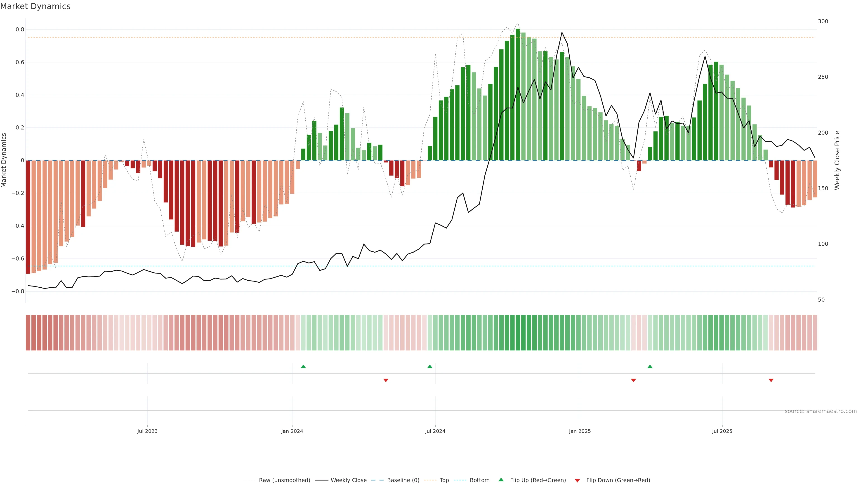This screenshot has height=488, width=868.
Task: Toggle the Baseline (0) legend entry
Action: (403, 480)
